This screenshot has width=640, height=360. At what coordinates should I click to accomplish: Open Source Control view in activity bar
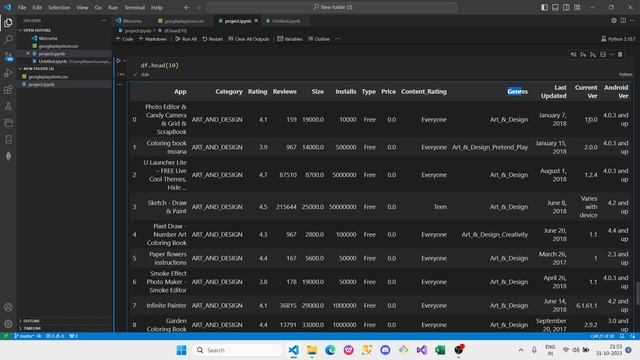point(8,56)
